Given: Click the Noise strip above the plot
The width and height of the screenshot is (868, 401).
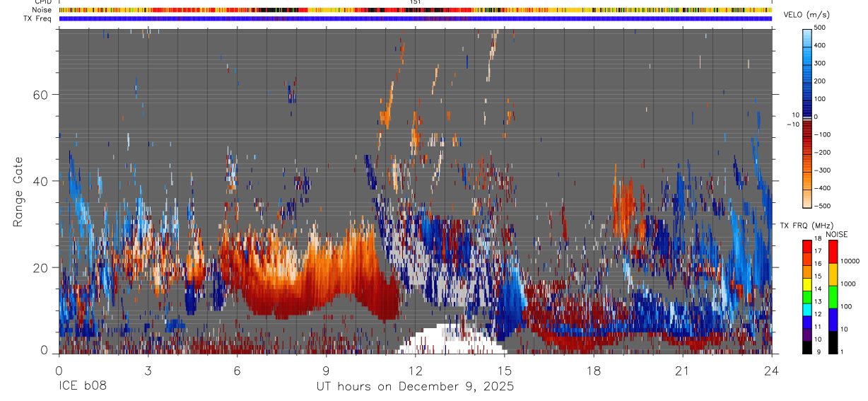Looking at the screenshot, I should click(415, 10).
